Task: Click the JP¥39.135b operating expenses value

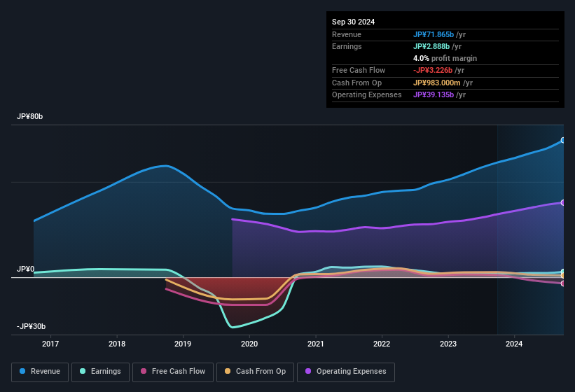Action: [x=434, y=94]
